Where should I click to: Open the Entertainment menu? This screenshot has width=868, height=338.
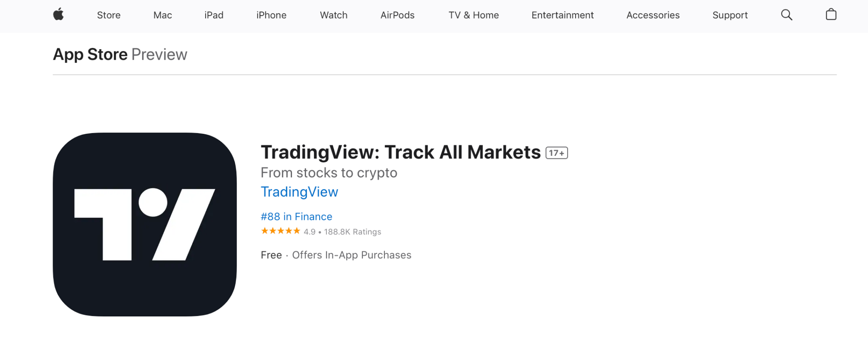tap(562, 15)
